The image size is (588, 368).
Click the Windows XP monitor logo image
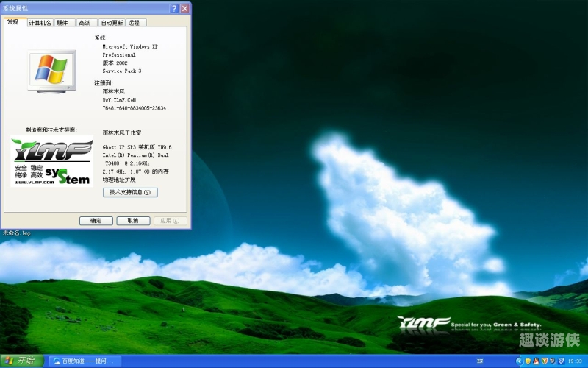tap(51, 71)
